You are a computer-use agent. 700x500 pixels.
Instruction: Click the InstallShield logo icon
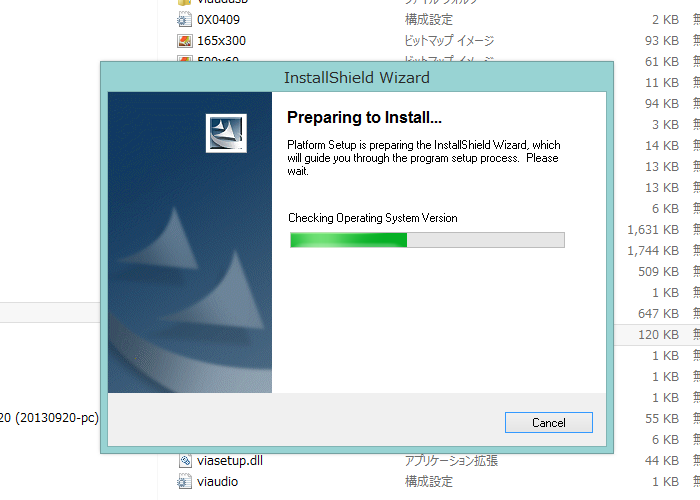[x=226, y=133]
